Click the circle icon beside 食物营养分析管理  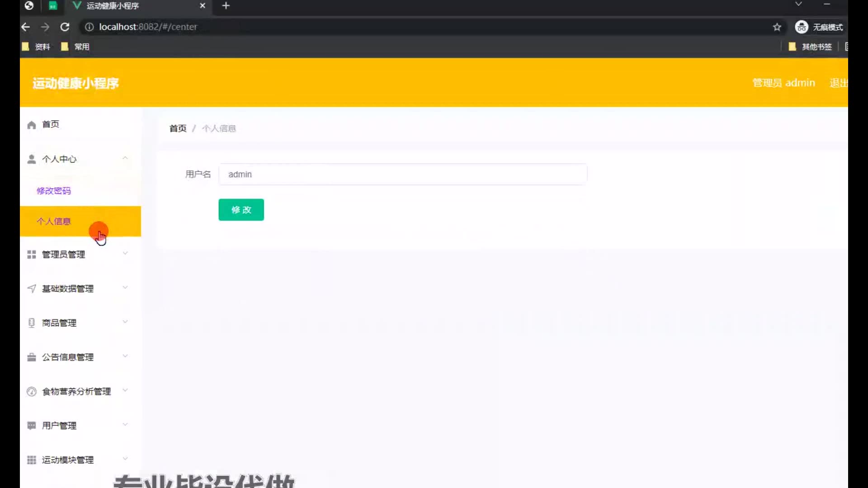click(x=31, y=391)
